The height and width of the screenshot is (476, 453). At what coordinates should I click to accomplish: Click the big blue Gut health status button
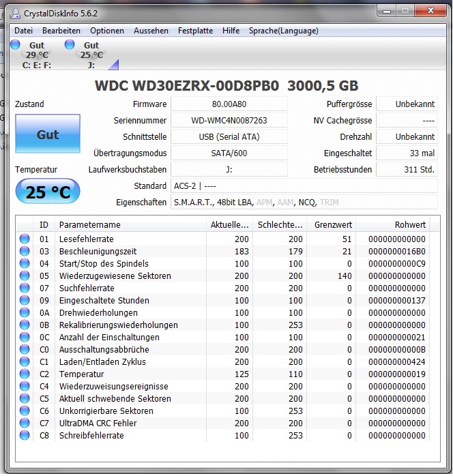48,134
